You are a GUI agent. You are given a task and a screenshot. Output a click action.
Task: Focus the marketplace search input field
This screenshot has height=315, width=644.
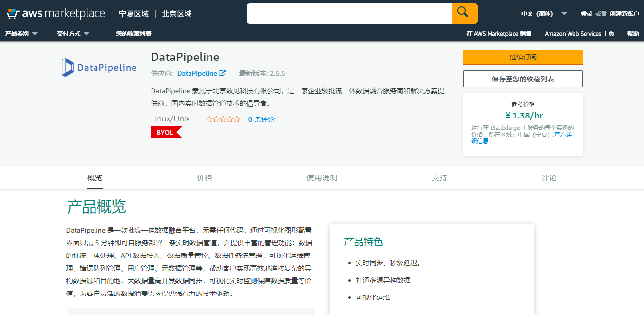(x=349, y=14)
